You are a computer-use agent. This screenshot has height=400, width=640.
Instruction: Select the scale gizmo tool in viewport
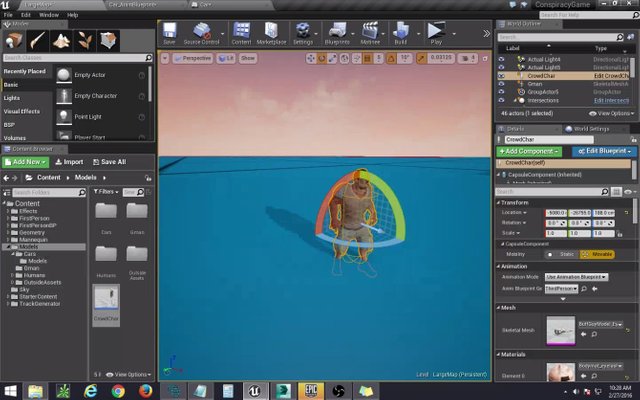pos(332,59)
